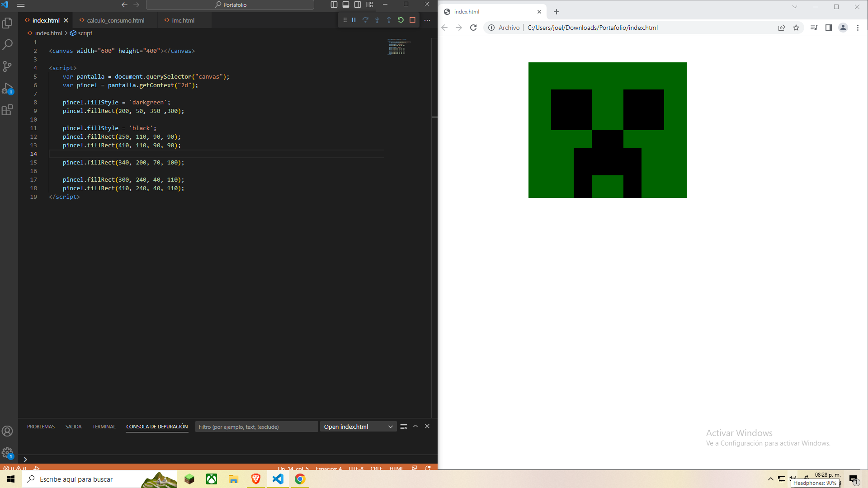
Task: Open the Brave browser from the taskbar
Action: [256, 479]
